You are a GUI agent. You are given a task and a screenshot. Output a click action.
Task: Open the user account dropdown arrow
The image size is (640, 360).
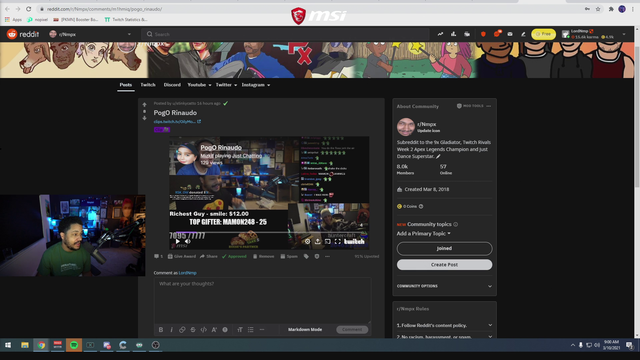point(624,34)
